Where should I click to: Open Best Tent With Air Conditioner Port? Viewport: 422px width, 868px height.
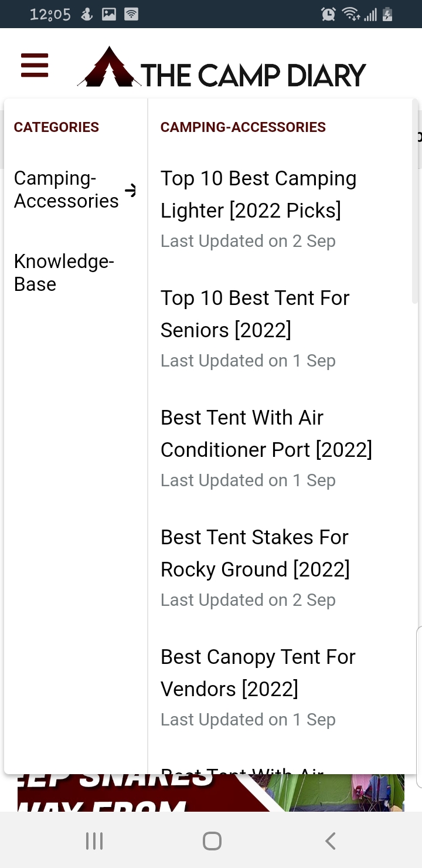point(266,433)
